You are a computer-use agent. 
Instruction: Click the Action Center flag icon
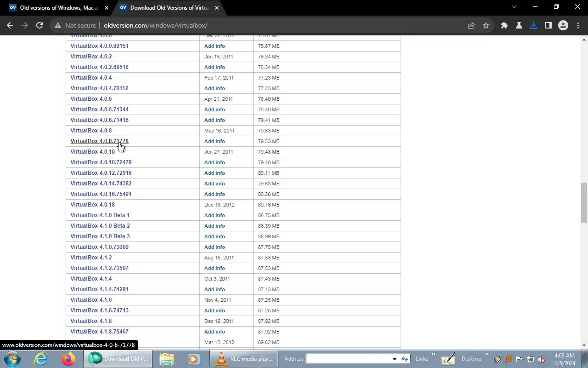tap(520, 359)
